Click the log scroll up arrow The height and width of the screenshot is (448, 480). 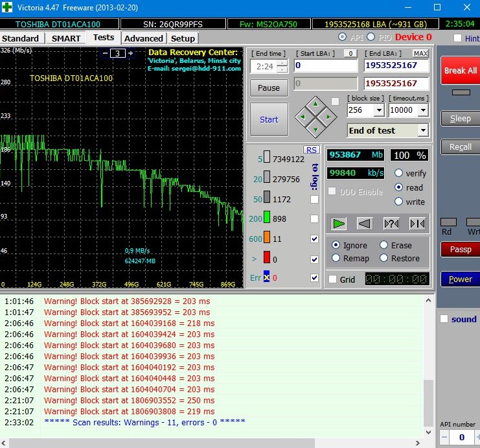tap(429, 301)
